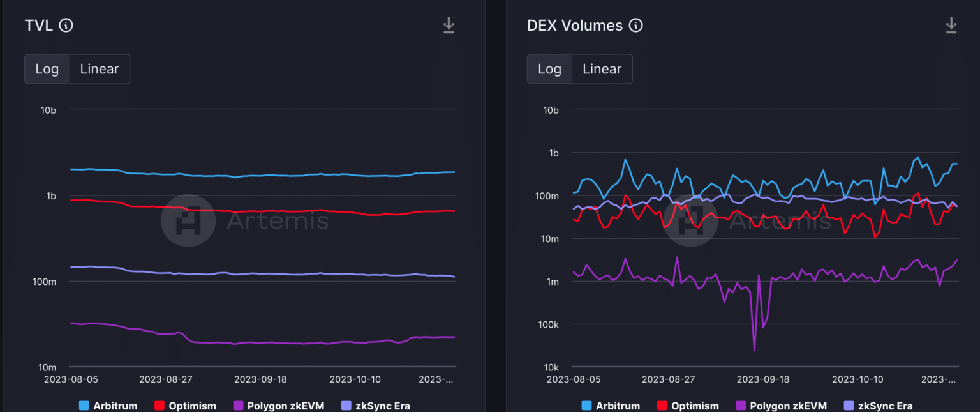Viewport: 980px width, 412px height.
Task: Click the Artemis watermark logo on DEX Volumes chart
Action: pyautogui.click(x=690, y=220)
